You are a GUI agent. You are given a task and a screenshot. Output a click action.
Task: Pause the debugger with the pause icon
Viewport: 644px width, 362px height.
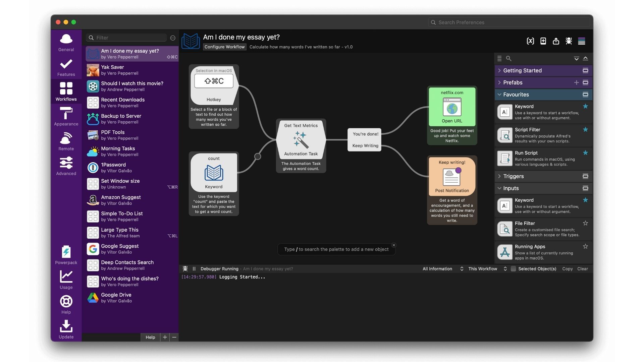[x=194, y=269]
